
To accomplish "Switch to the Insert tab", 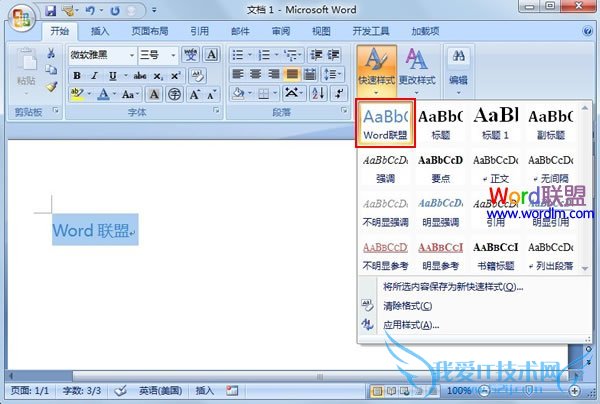I will click(100, 31).
